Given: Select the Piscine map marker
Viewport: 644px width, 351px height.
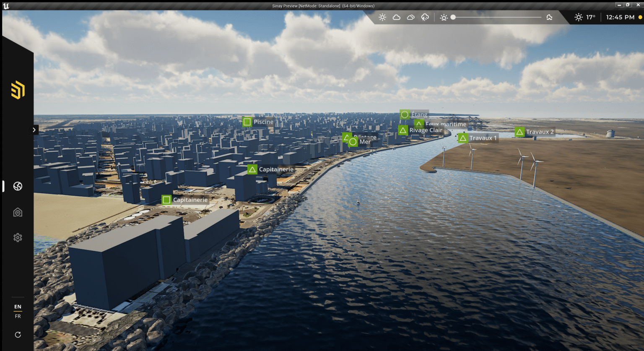Looking at the screenshot, I should tap(247, 122).
